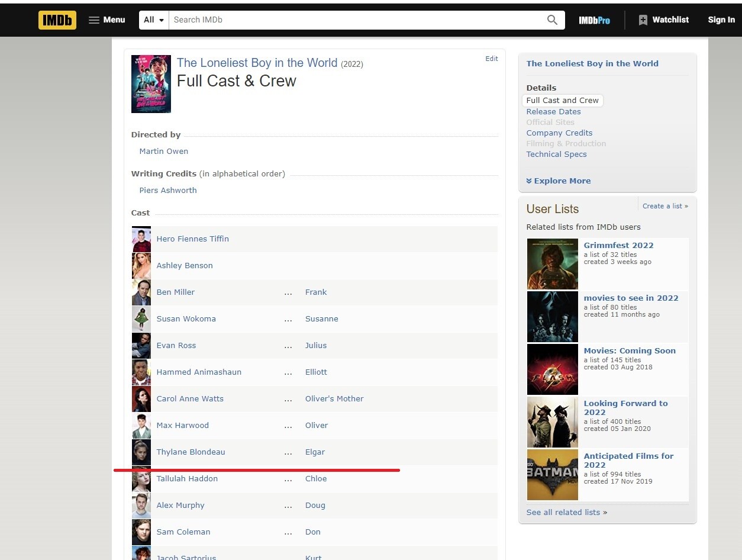Click Alex Murphy's headshot
The image size is (742, 560).
[141, 506]
